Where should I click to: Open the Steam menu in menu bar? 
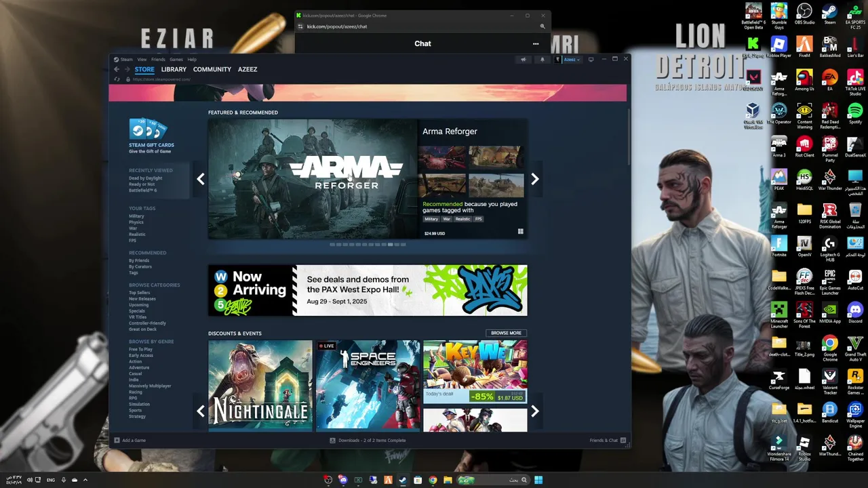(x=126, y=60)
